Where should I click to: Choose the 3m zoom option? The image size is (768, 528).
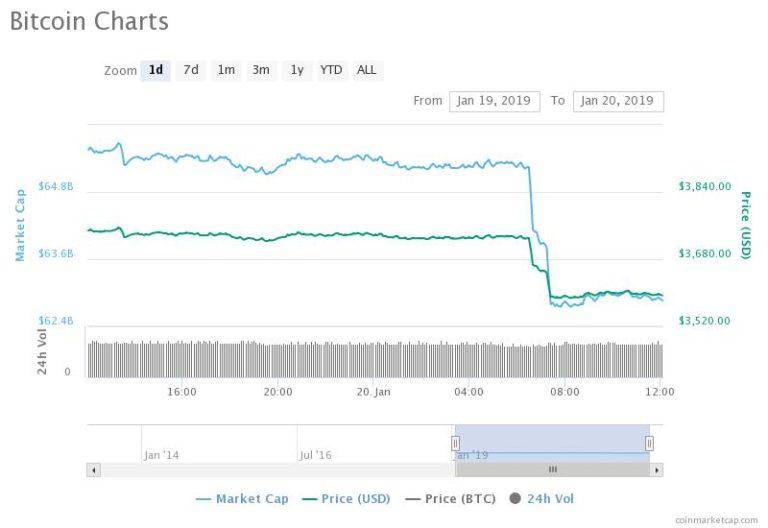[x=261, y=70]
